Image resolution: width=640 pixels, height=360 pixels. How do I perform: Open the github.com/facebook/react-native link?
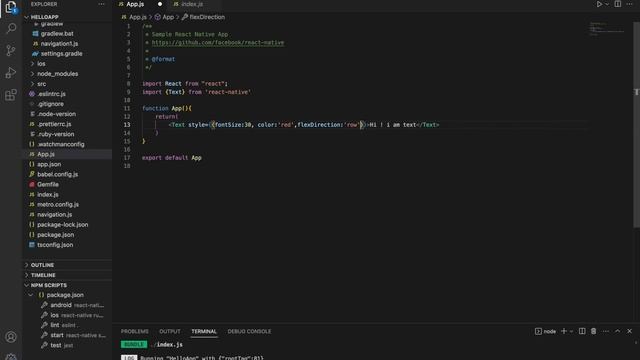click(218, 42)
